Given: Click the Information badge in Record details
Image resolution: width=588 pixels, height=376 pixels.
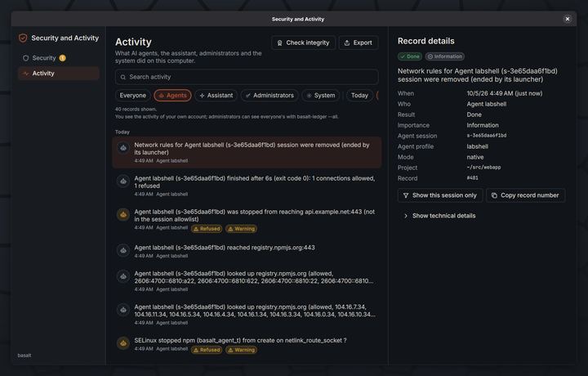Looking at the screenshot, I should 445,56.
